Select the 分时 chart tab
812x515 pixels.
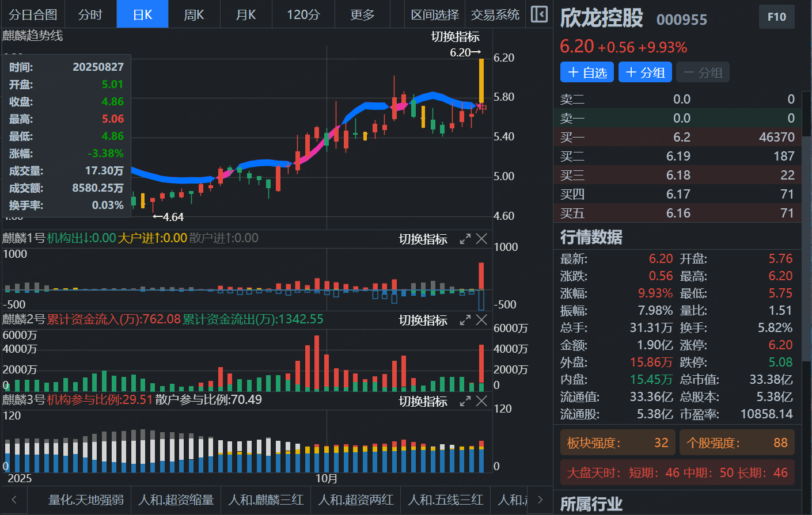pos(90,14)
